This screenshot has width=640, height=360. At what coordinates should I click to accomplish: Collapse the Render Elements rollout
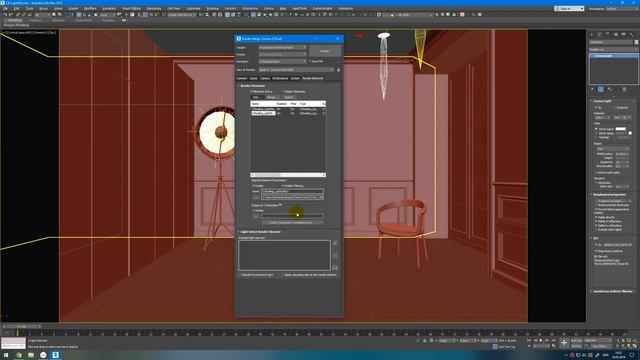click(252, 86)
